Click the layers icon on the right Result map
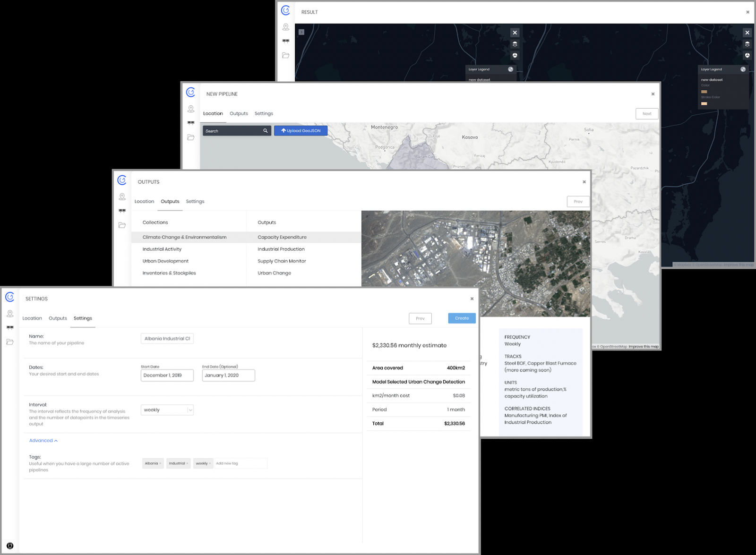Screen dimensions: 756x555 (x=747, y=44)
